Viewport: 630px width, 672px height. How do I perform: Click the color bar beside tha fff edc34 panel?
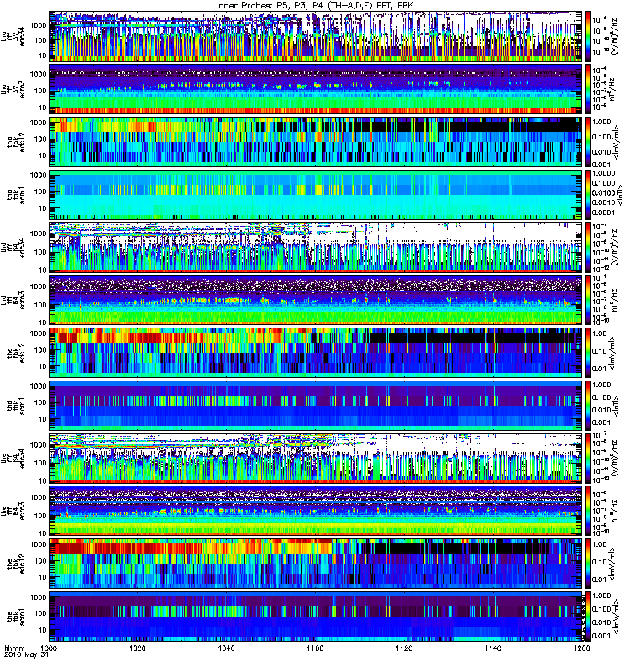point(588,36)
